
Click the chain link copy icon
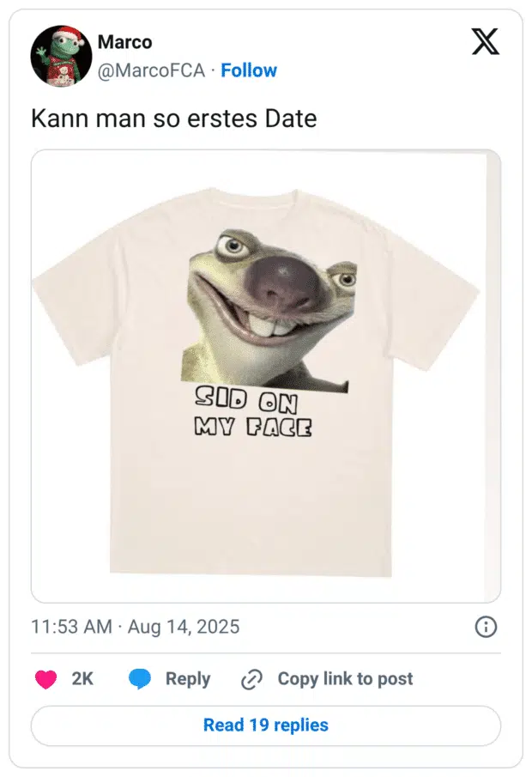[251, 680]
